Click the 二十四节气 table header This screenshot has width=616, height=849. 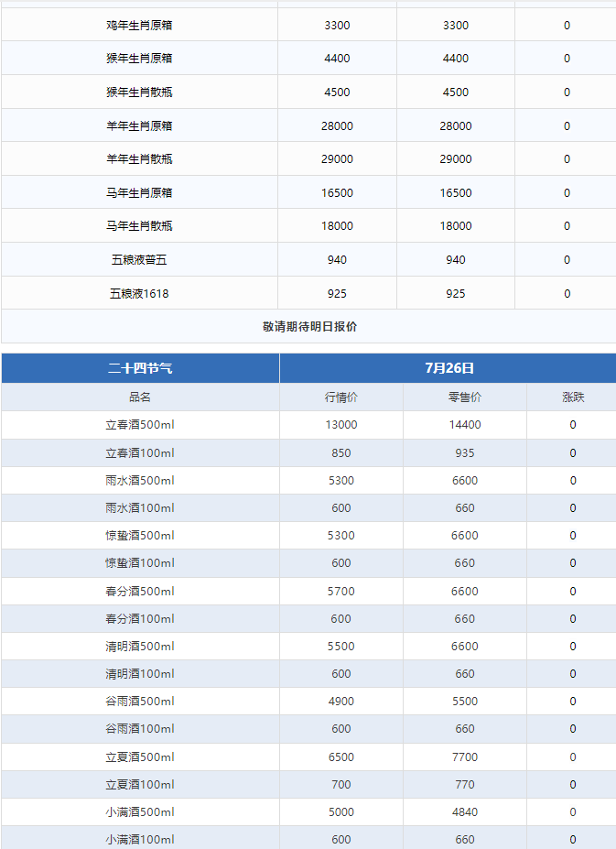point(140,368)
